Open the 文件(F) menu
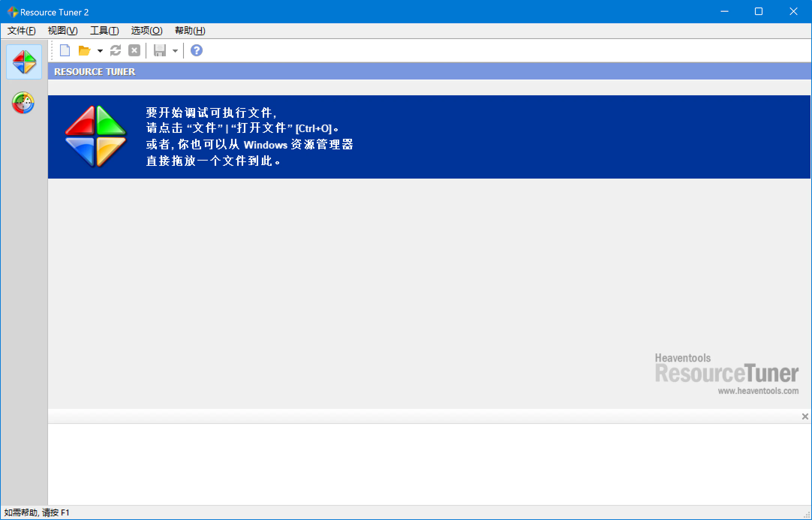The image size is (812, 520). (x=21, y=30)
